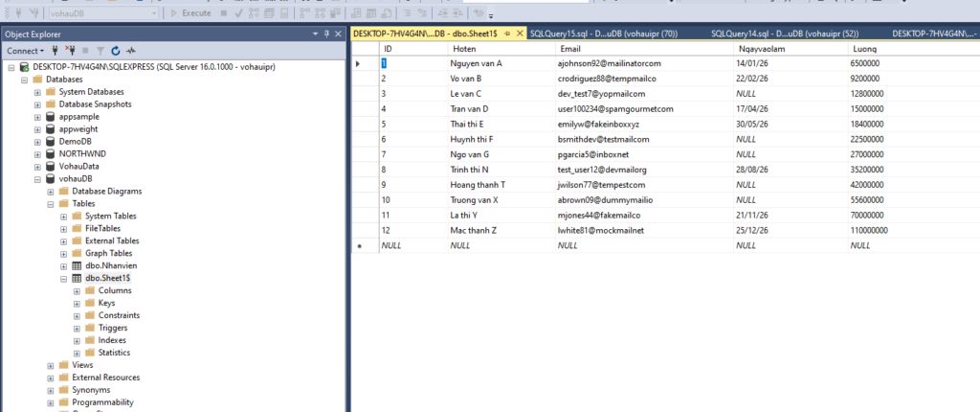
Task: Select the SQLEXPRESS server node icon
Action: pyautogui.click(x=24, y=67)
